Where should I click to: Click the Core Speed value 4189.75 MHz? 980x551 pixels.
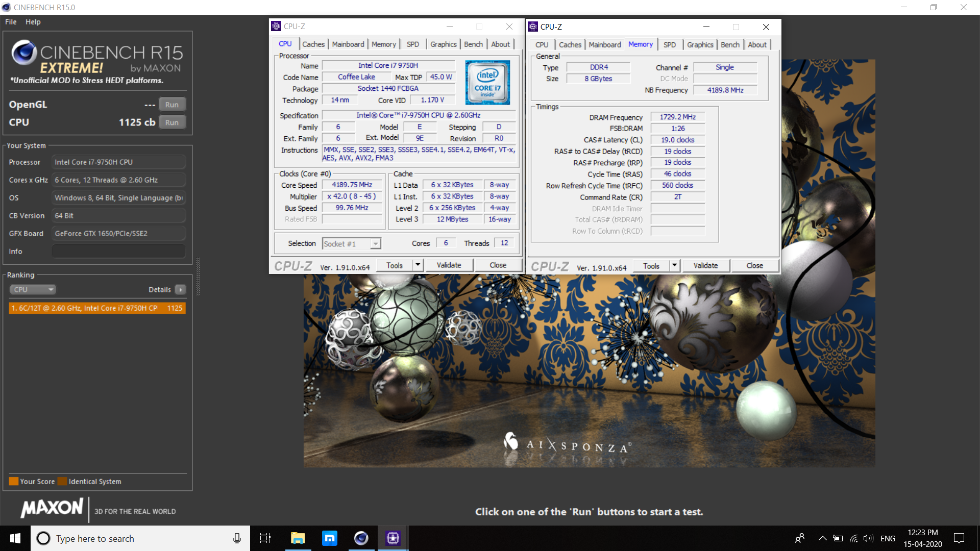(x=352, y=185)
